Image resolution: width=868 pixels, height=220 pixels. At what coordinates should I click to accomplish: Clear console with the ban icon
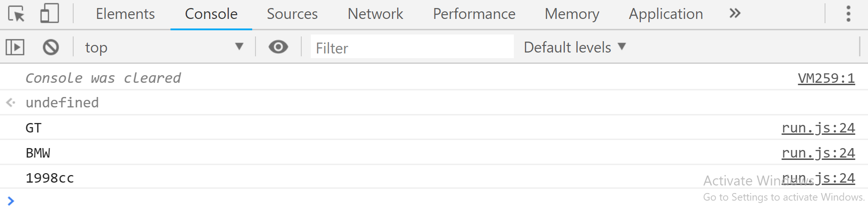51,47
